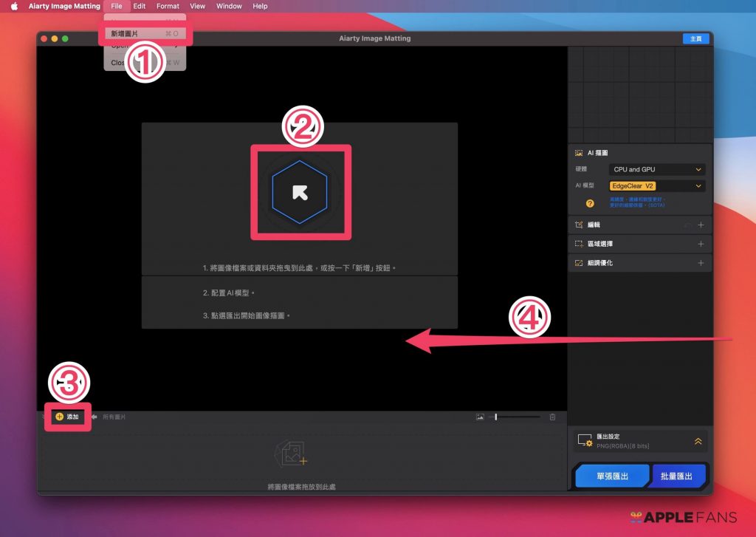Click the yellow plus 添加 icon

tap(60, 417)
